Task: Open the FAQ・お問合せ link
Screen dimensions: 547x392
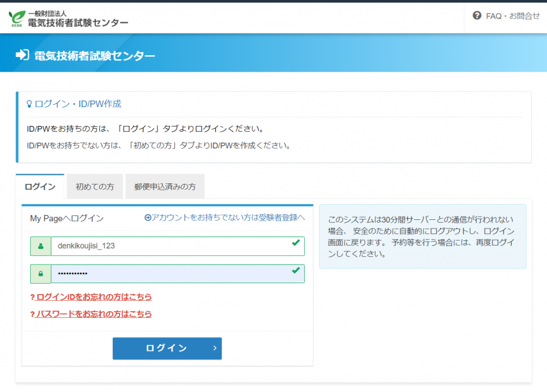Action: tap(512, 16)
